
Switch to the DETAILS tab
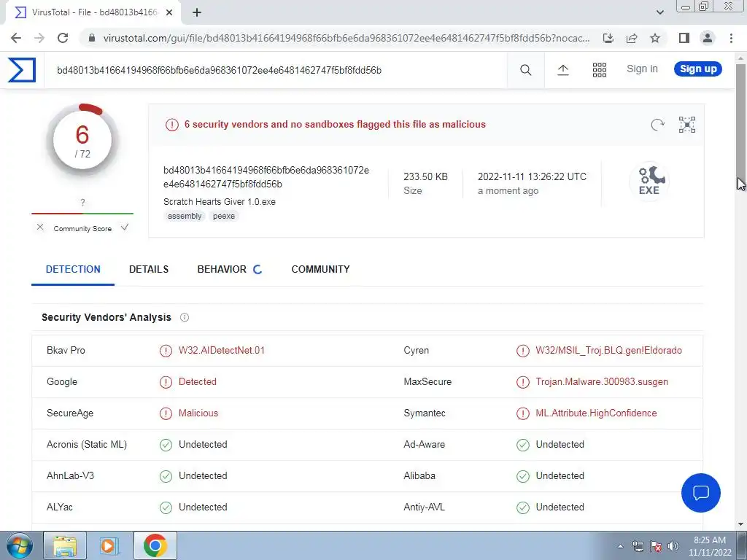click(x=149, y=269)
